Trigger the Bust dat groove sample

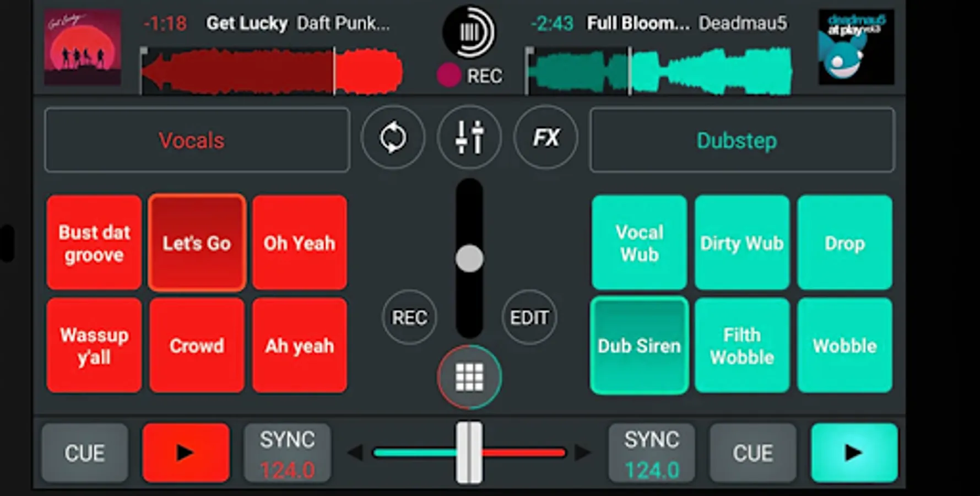point(94,242)
